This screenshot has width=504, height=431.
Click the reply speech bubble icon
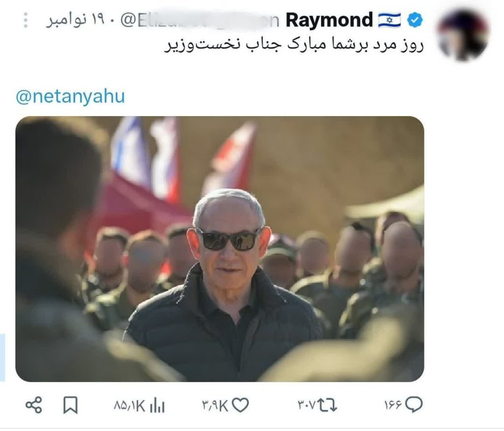(x=413, y=404)
